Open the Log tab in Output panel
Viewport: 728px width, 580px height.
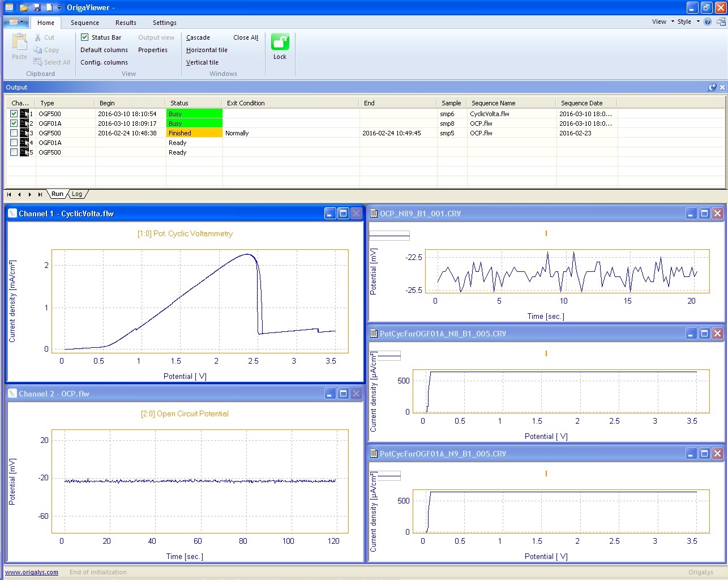[77, 194]
